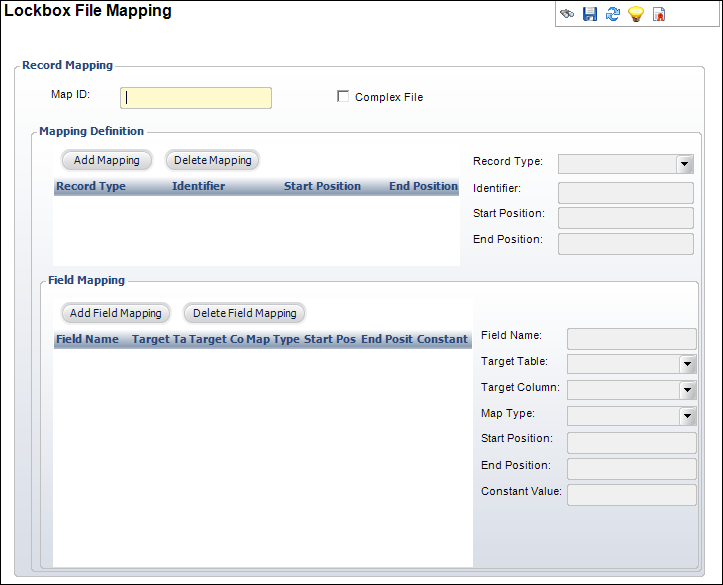Click the Start Position grid column header
This screenshot has width=723, height=585.
322,186
